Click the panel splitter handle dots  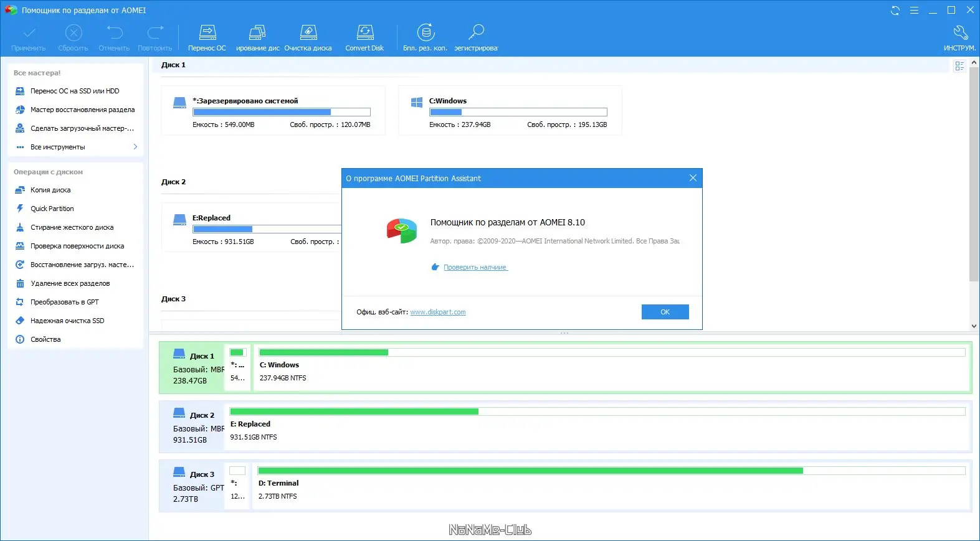coord(564,333)
